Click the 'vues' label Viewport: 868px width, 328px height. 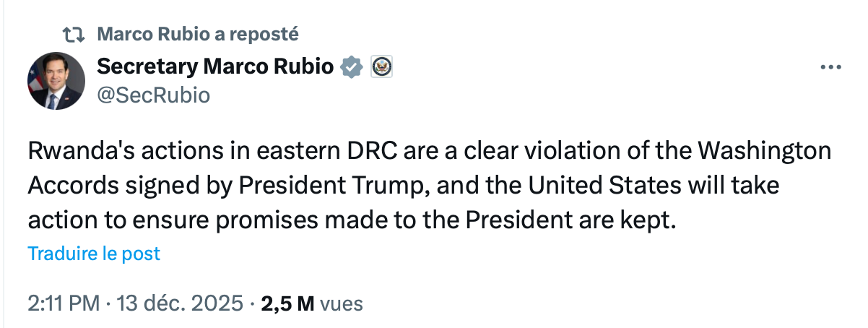(x=342, y=303)
